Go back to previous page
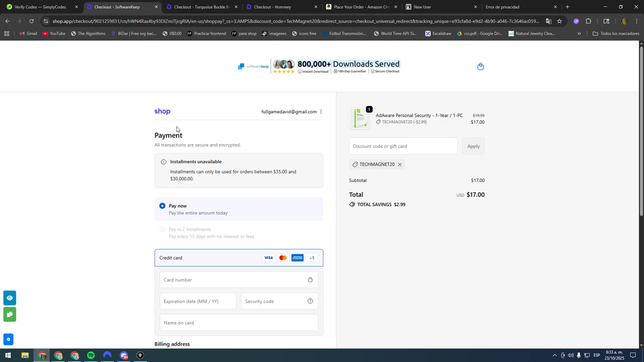 click(x=7, y=21)
